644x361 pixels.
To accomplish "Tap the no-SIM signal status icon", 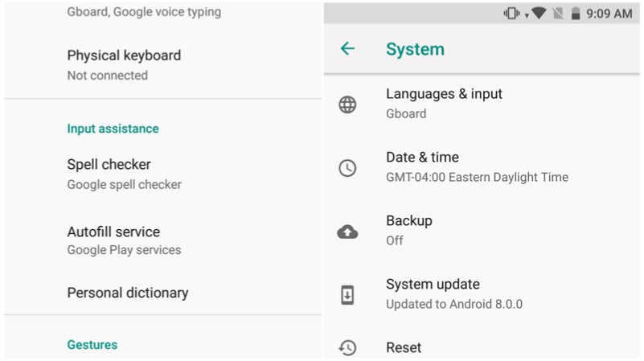I will click(558, 14).
